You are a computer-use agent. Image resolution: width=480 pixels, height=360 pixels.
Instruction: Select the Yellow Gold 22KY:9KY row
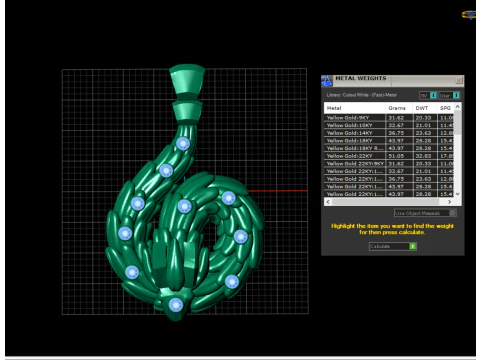click(x=389, y=164)
